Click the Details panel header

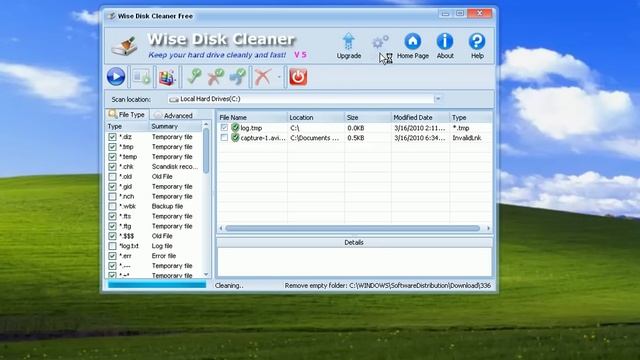pos(354,242)
